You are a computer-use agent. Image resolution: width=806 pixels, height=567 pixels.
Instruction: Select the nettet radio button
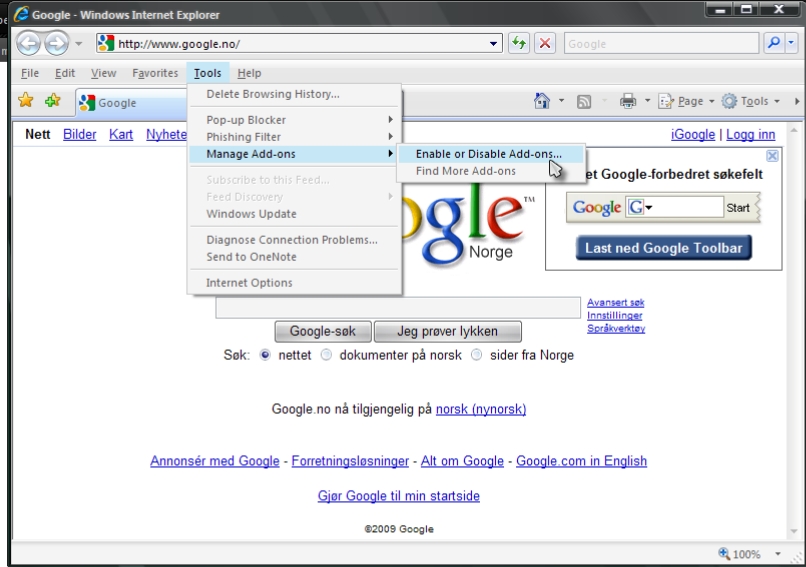click(x=265, y=355)
